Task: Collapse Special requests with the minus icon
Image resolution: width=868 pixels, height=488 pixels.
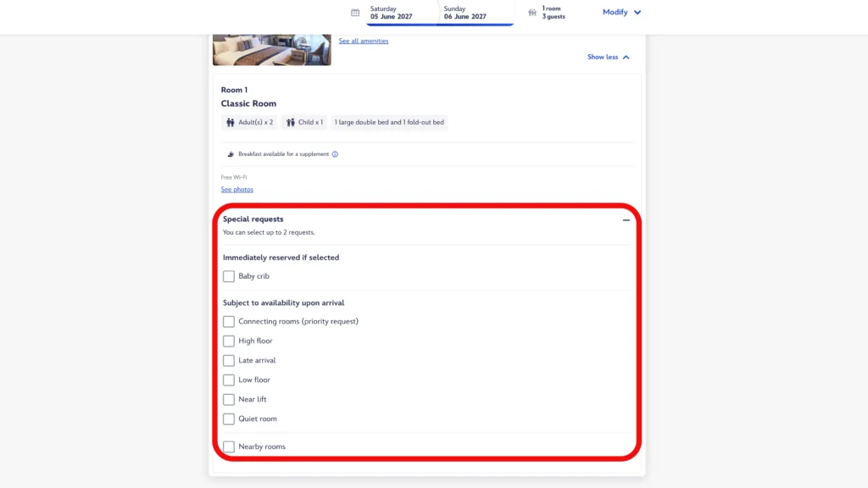Action: click(626, 220)
